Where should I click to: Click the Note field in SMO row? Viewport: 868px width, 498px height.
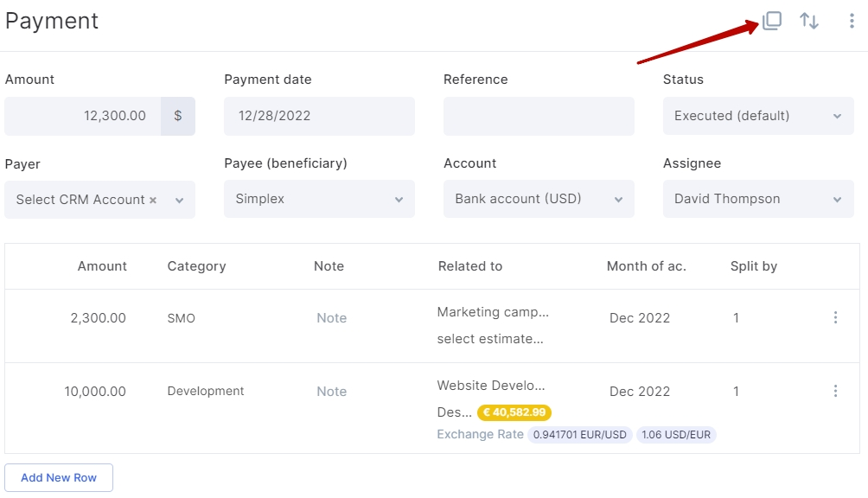click(x=332, y=318)
